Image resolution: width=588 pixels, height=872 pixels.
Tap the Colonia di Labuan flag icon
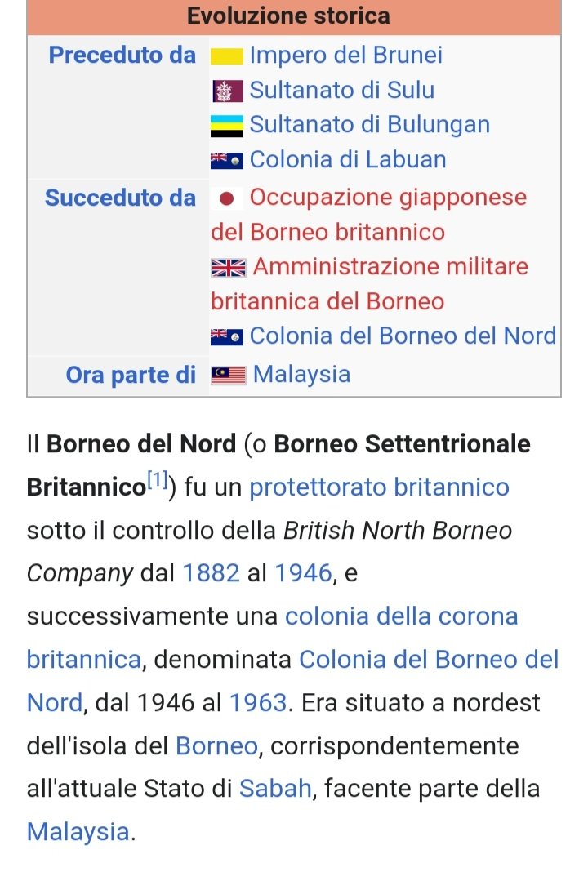pos(227,161)
